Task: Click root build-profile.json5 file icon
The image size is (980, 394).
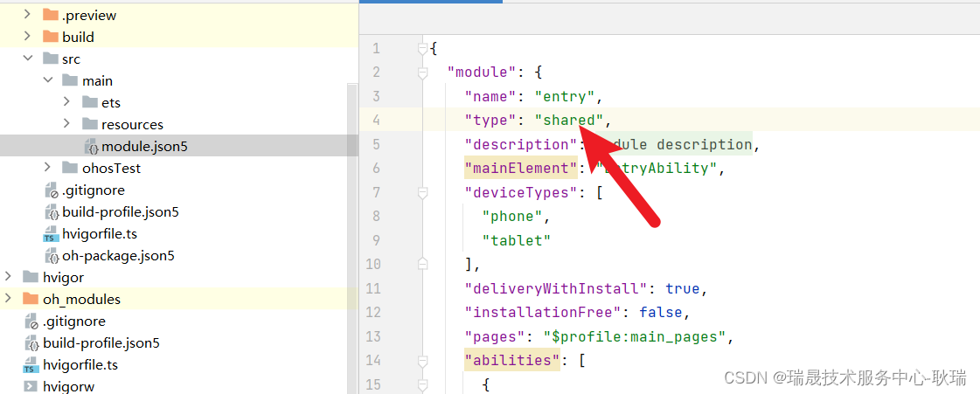Action: tap(31, 342)
